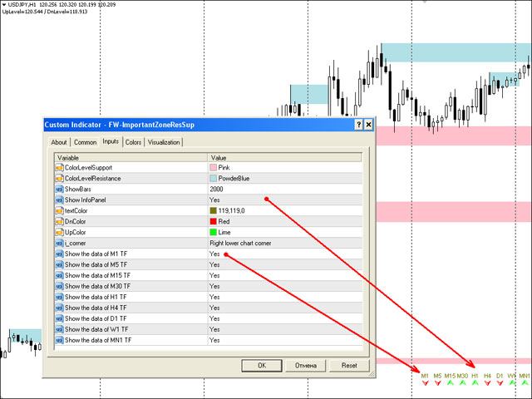The height and width of the screenshot is (399, 532).
Task: Click the icon beside Show the data of M1 TF
Action: coord(59,254)
